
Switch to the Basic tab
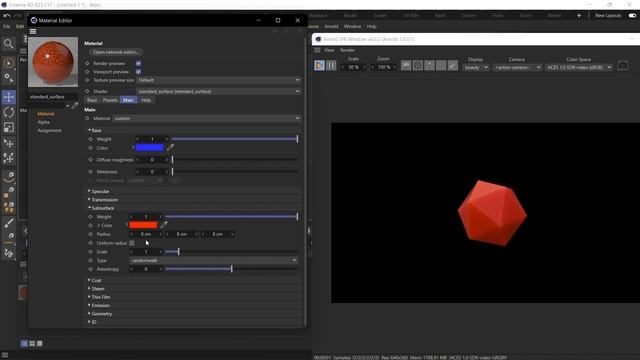click(92, 100)
